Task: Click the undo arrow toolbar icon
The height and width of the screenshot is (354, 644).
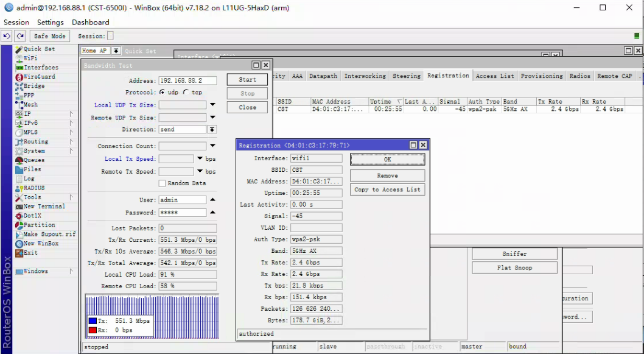Action: pyautogui.click(x=7, y=37)
